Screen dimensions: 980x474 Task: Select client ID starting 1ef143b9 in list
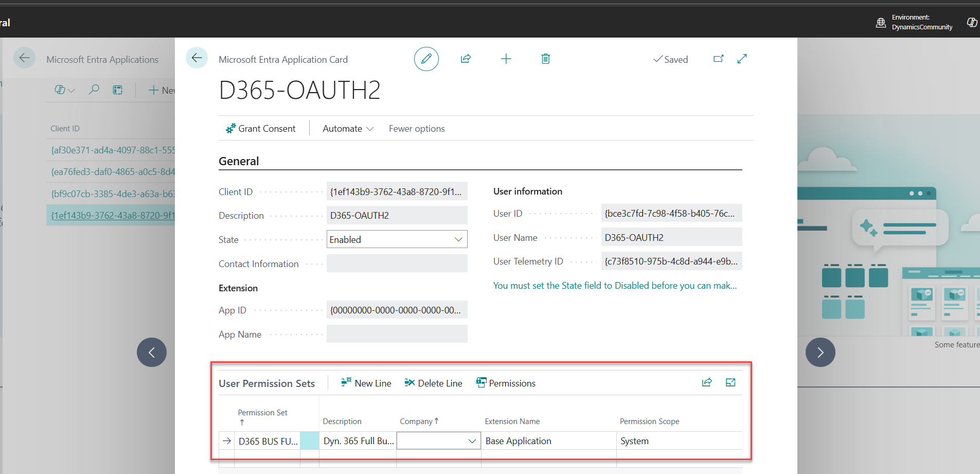click(x=113, y=215)
